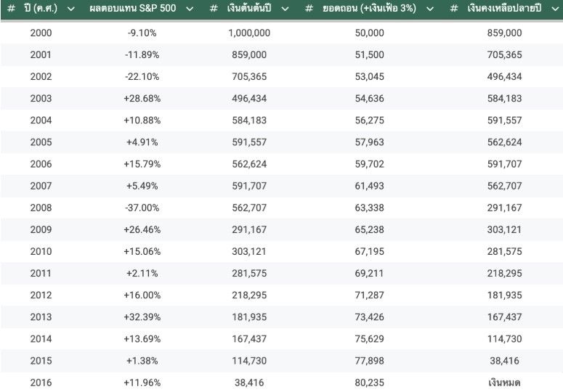Screen dimensions: 563x392
Task: Select the year 2008 cell
Action: [x=41, y=208]
